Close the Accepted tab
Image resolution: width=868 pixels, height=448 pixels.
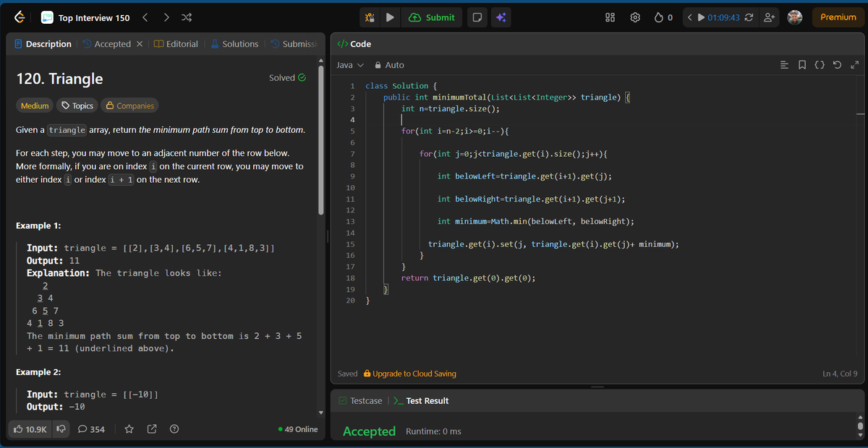[x=139, y=44]
